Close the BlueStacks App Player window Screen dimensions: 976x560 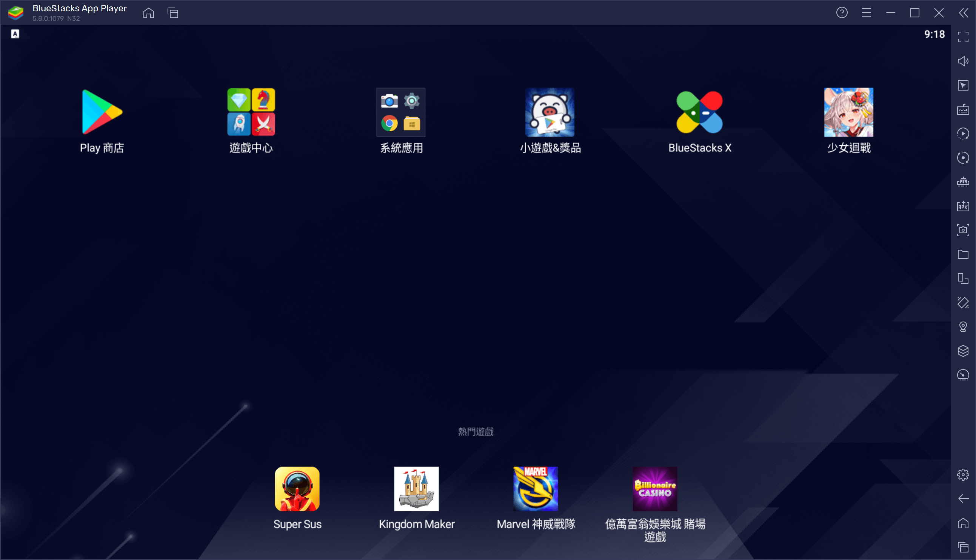[939, 13]
